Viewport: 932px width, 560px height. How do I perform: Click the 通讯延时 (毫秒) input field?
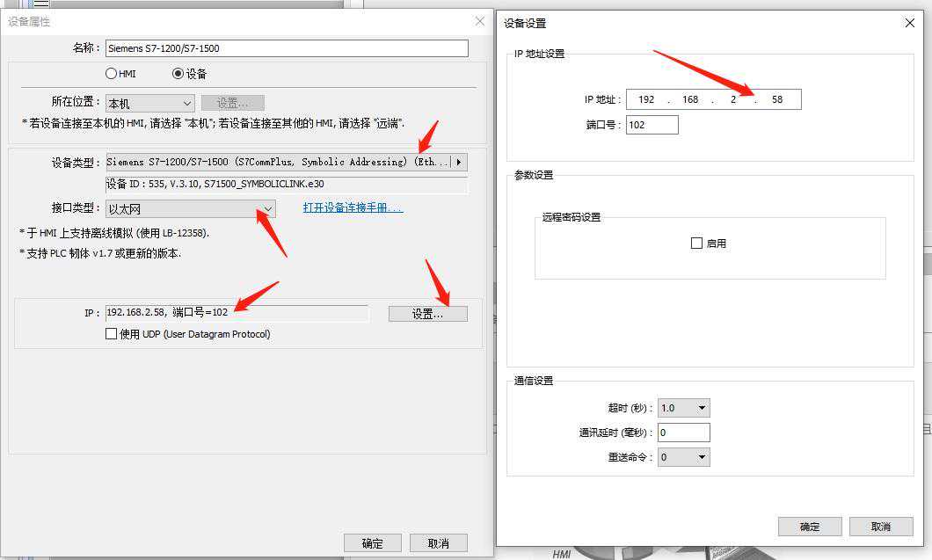click(x=683, y=433)
